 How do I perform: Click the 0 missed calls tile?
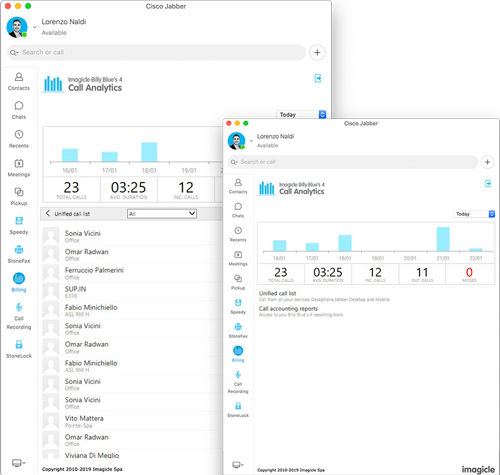[469, 274]
